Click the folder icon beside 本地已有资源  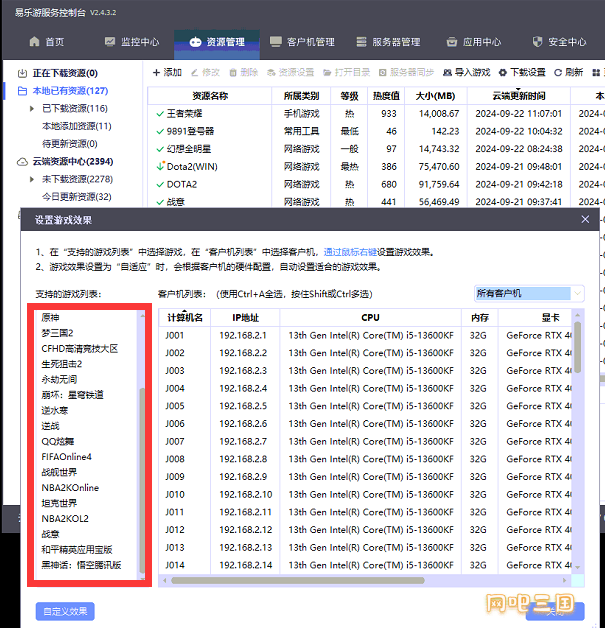[22, 91]
